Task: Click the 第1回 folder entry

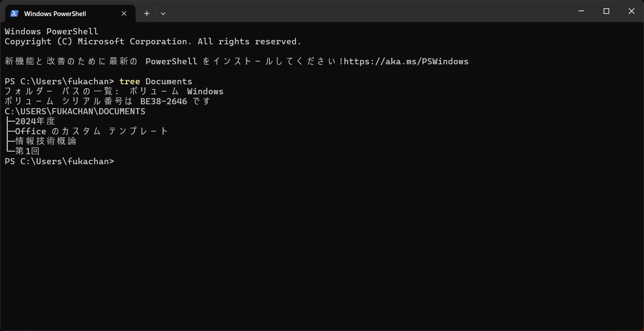Action: [27, 151]
